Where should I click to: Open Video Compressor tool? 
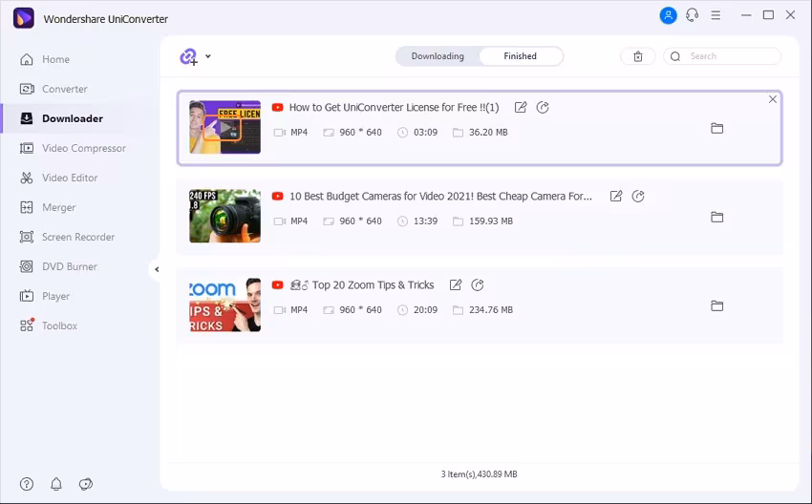coord(73,148)
